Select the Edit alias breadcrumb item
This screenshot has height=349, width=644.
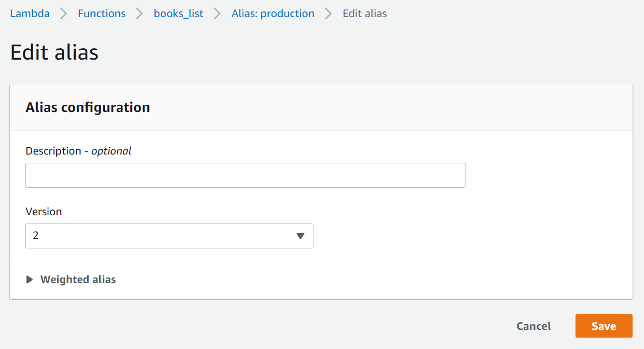364,13
